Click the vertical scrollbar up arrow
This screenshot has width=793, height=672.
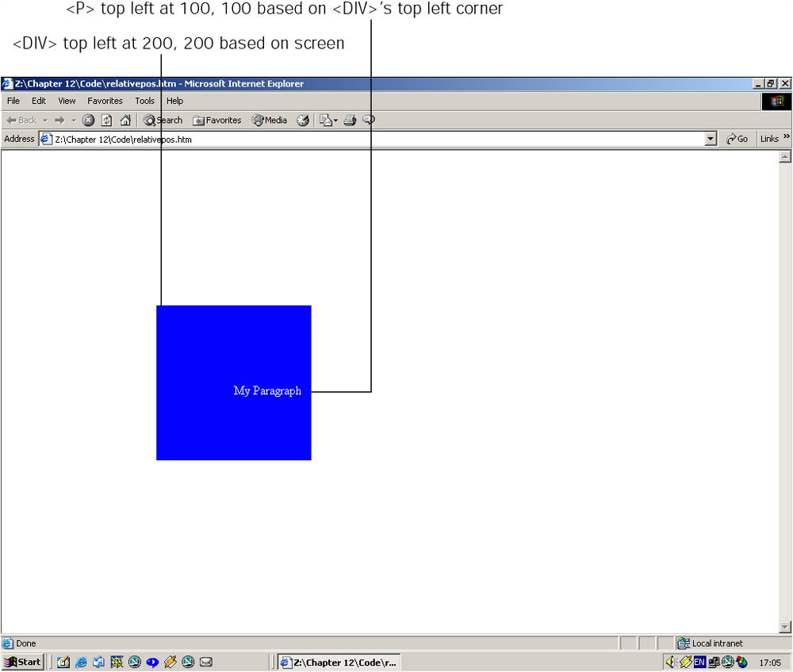[x=785, y=157]
